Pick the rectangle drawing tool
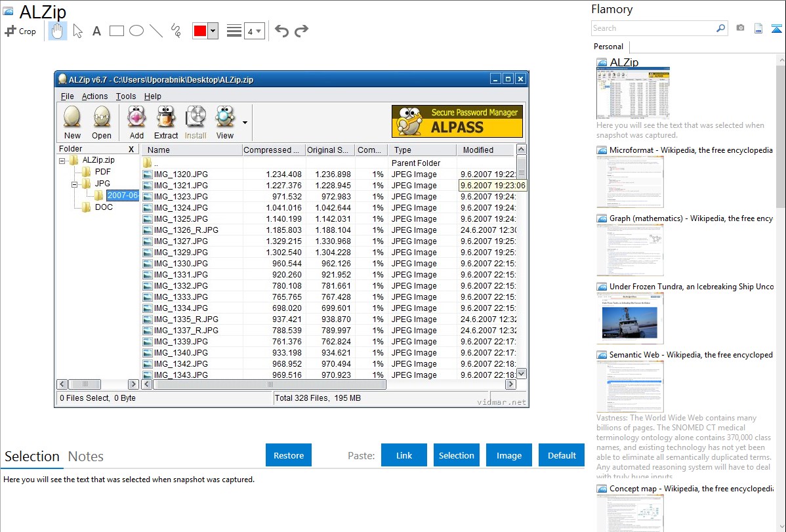The width and height of the screenshot is (786, 532). [116, 31]
